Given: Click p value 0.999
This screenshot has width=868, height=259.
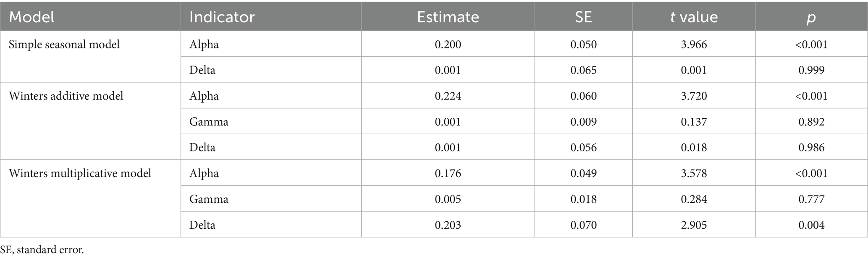Looking at the screenshot, I should click(811, 70).
